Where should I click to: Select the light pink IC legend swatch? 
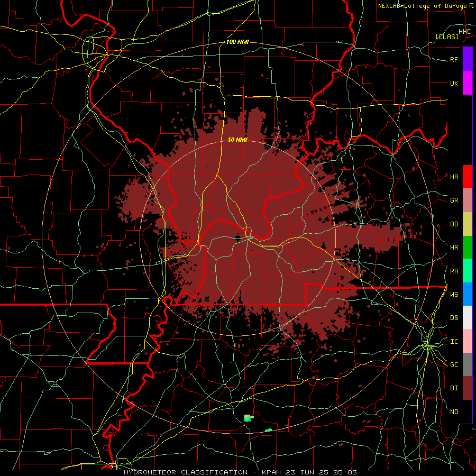(x=467, y=341)
